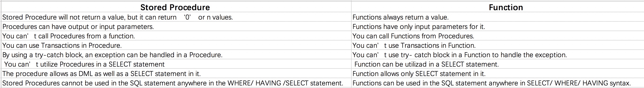
Task: Select the Stored Procedure header cell
Action: click(x=176, y=7)
